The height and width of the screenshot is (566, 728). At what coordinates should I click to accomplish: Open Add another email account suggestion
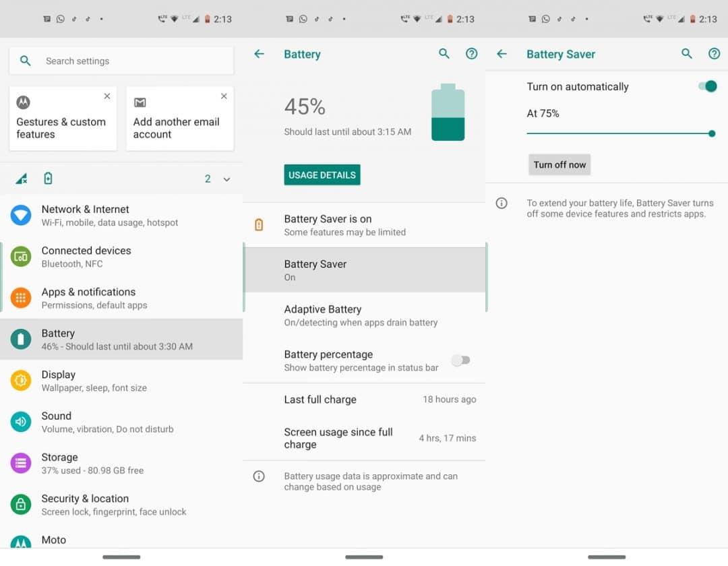tap(180, 119)
